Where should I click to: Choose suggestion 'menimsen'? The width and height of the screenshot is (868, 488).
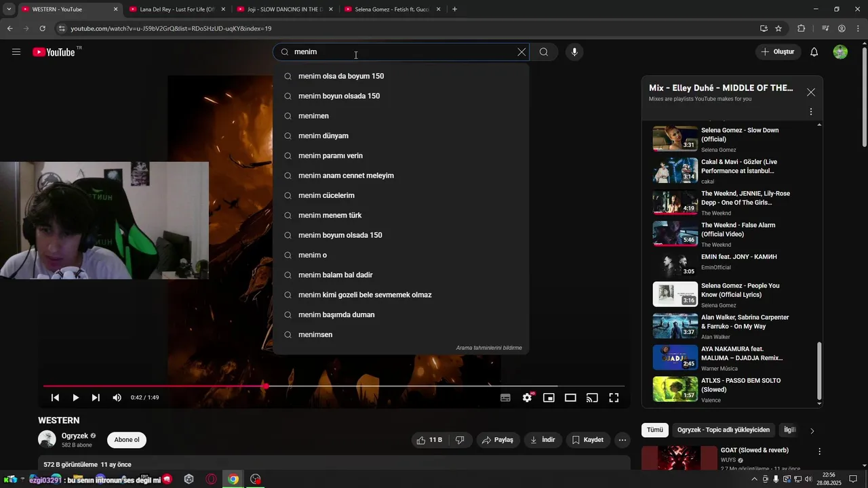(x=401, y=335)
